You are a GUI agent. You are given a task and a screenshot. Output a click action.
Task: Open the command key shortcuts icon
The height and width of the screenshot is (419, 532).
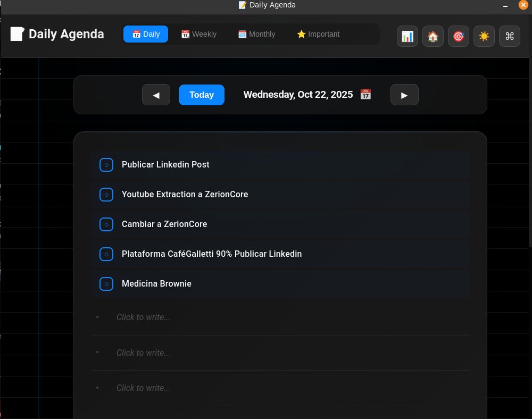click(510, 36)
